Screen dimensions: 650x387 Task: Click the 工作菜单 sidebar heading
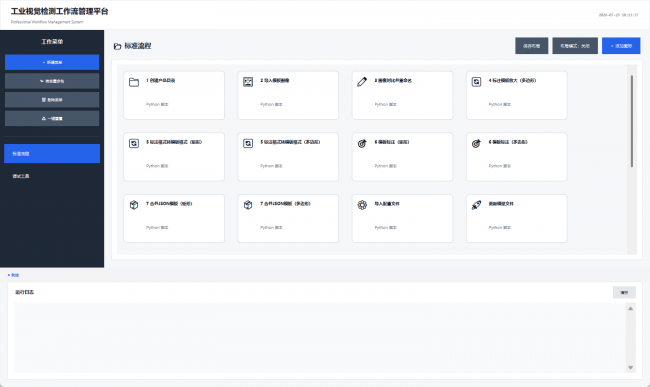tap(52, 42)
